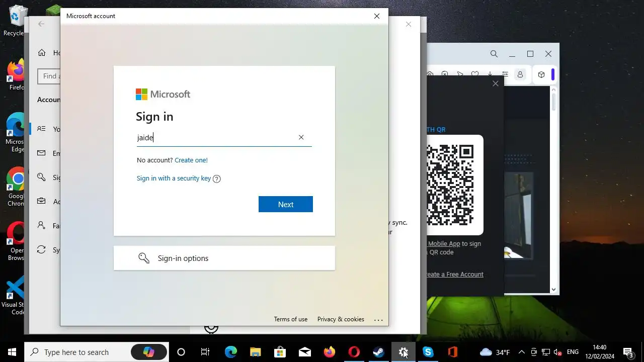This screenshot has width=644, height=362.
Task: Open Skype from the taskbar
Action: (428, 352)
